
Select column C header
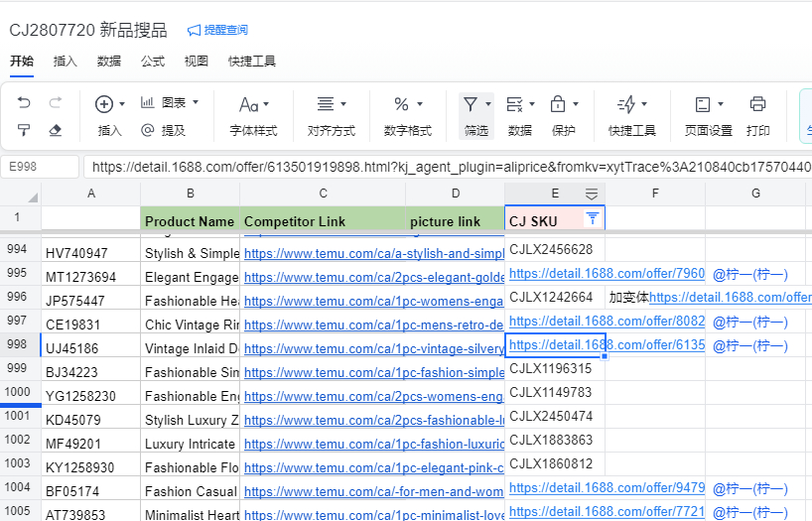[323, 194]
